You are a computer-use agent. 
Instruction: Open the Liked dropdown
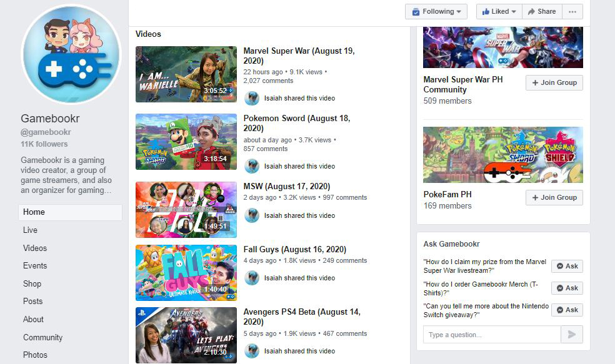click(499, 12)
